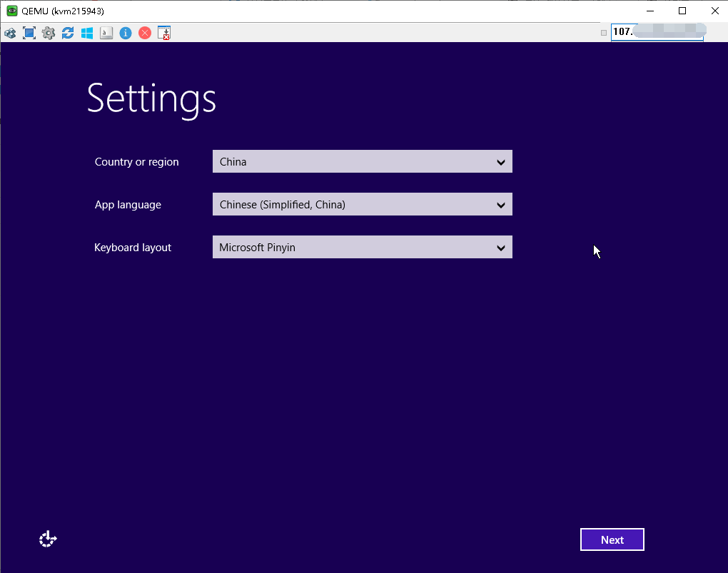The height and width of the screenshot is (573, 728).
Task: Click the Keyboard layout label
Action: 133,248
